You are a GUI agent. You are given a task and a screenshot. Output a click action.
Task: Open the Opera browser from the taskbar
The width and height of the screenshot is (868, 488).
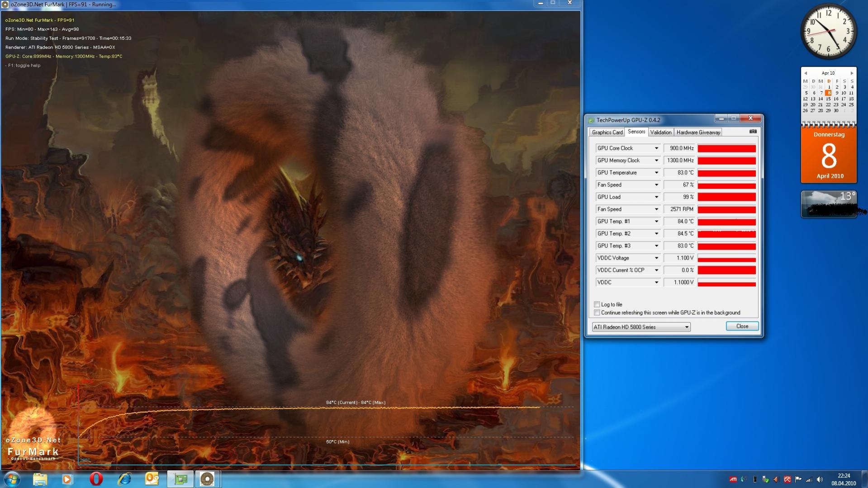96,479
